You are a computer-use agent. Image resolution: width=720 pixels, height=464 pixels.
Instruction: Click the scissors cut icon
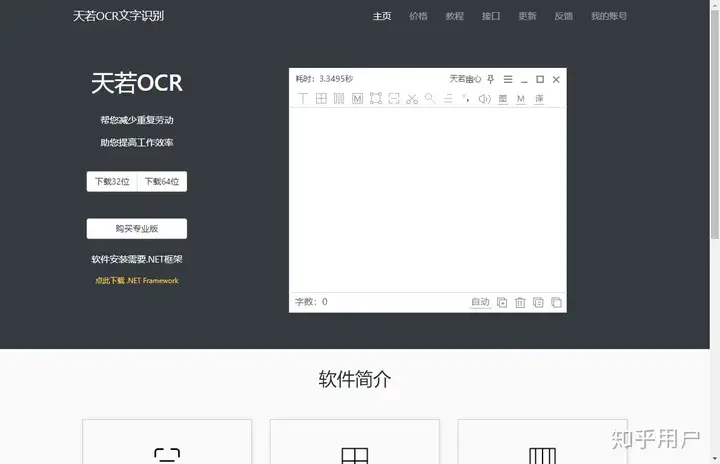(412, 98)
